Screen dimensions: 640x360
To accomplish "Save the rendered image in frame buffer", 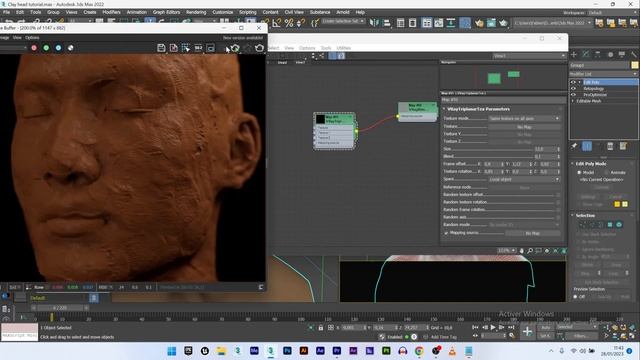I will point(161,48).
